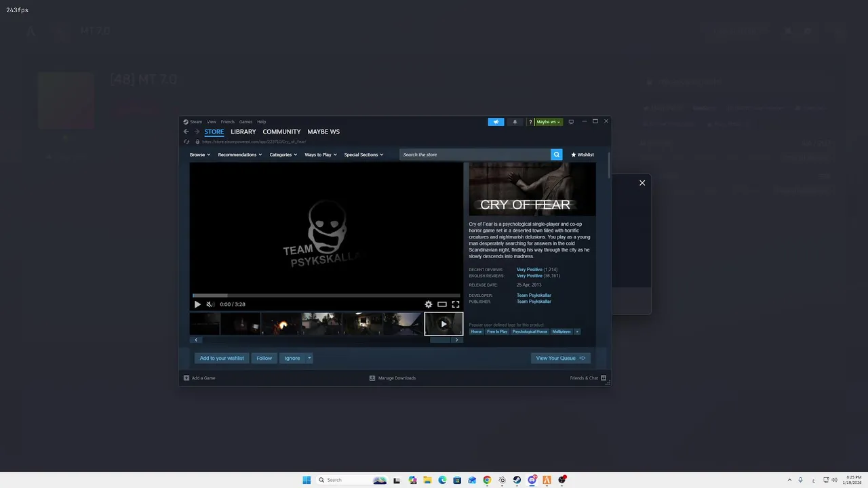
Task: Open Friends & Chat panel
Action: pyautogui.click(x=588, y=378)
